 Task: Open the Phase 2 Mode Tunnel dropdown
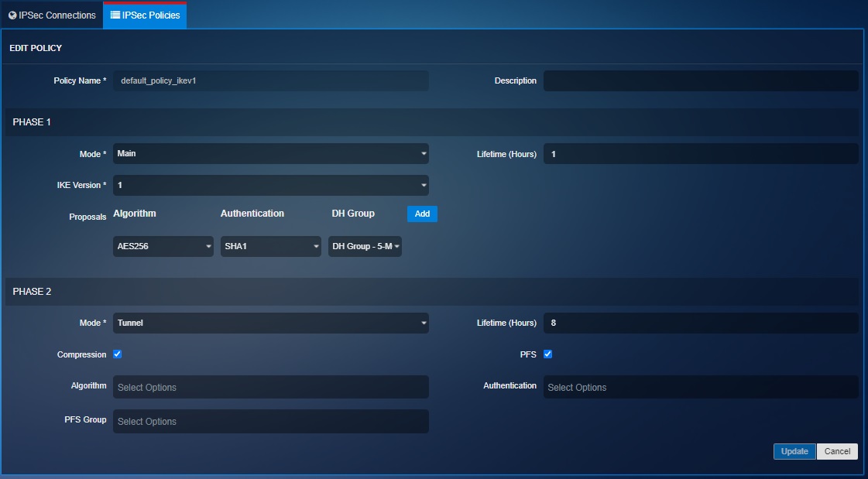tap(271, 323)
